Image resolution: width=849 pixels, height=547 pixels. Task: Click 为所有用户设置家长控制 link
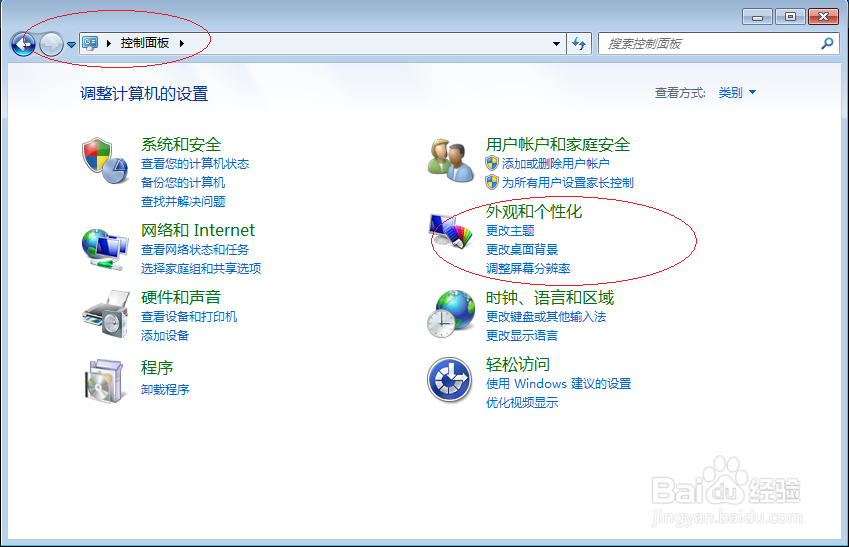tap(567, 183)
